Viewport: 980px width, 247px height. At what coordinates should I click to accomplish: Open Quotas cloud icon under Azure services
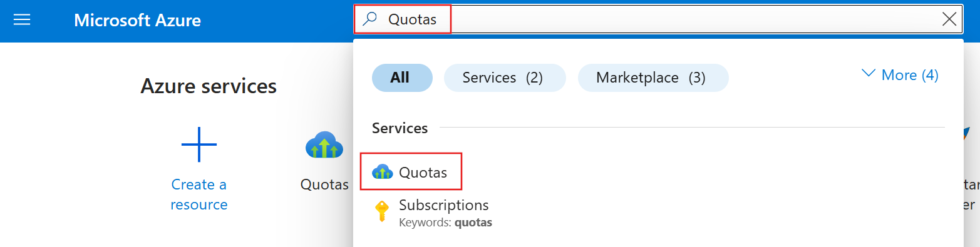click(324, 145)
